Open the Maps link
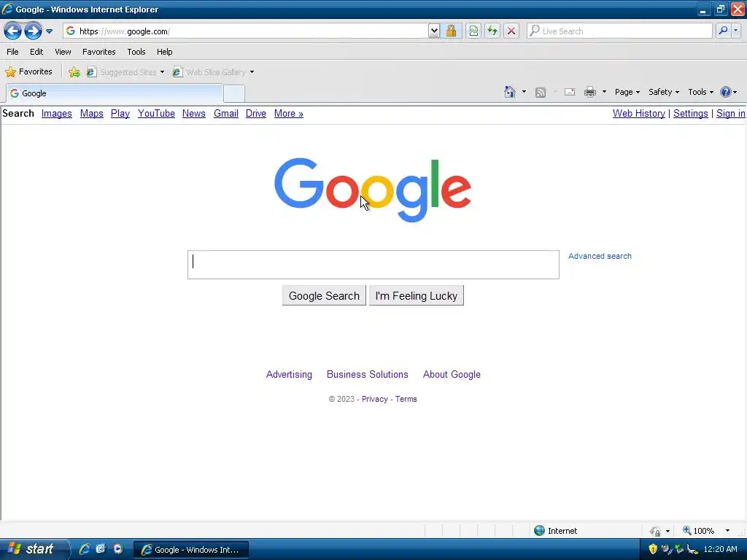This screenshot has width=747, height=560. coord(91,113)
